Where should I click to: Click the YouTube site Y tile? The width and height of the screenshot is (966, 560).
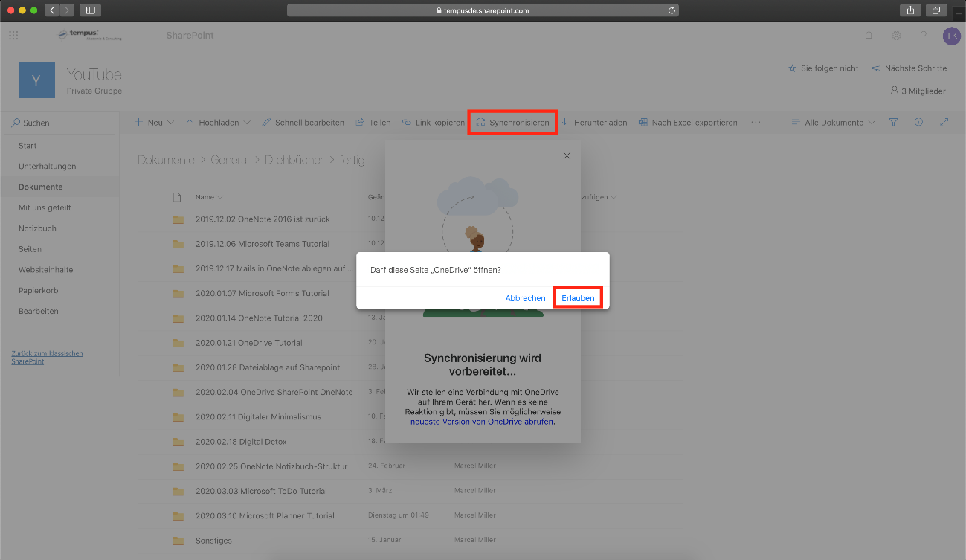[x=36, y=80]
